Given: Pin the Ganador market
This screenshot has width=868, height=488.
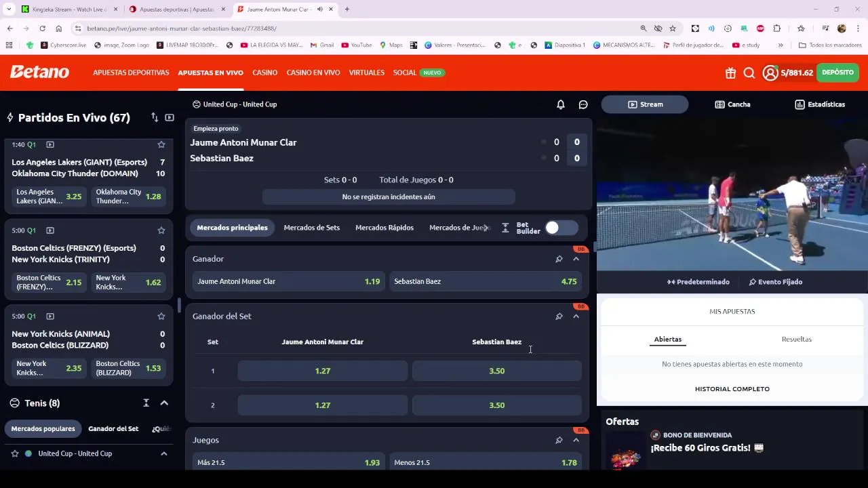Looking at the screenshot, I should (559, 259).
